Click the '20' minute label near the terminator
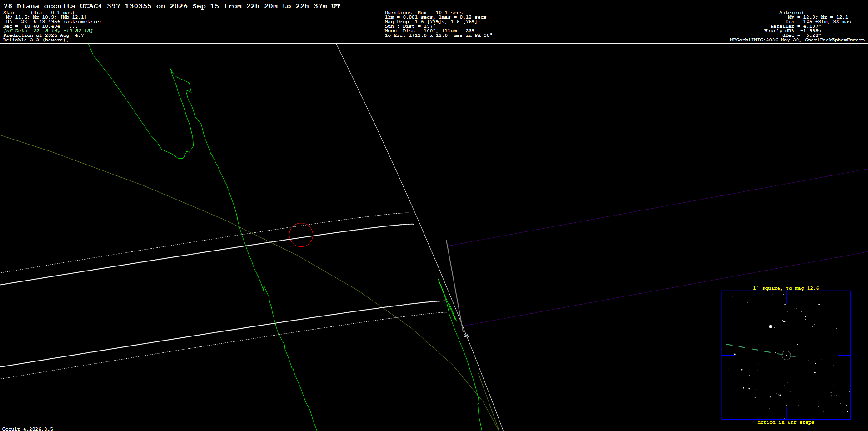This screenshot has height=431, width=868. tap(467, 336)
